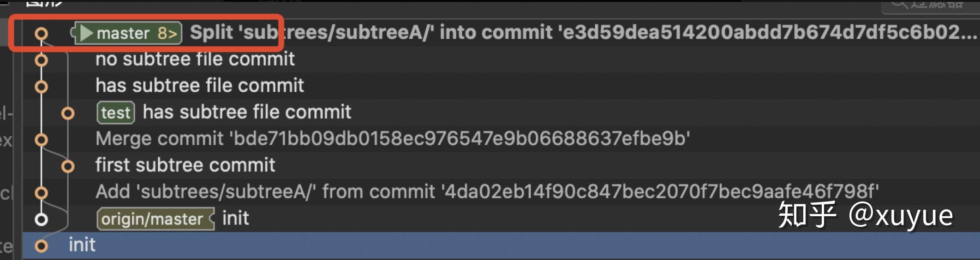
Task: Click the test branch tag
Action: click(116, 113)
